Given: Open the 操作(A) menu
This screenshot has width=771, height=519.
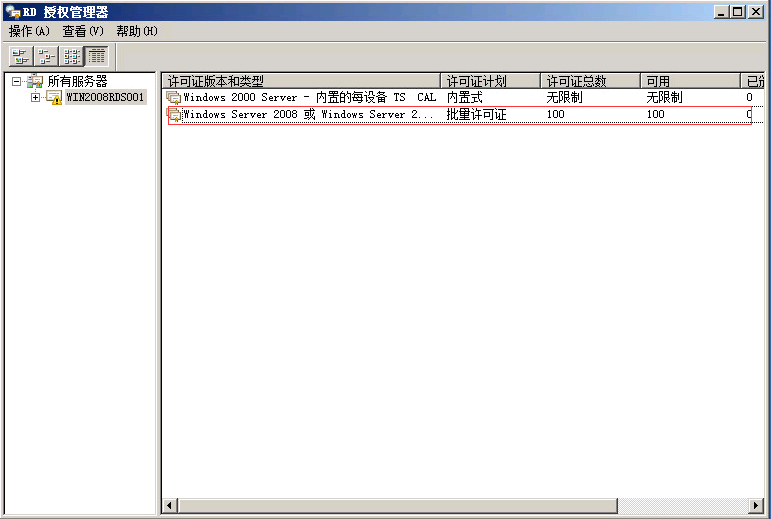Looking at the screenshot, I should pyautogui.click(x=30, y=31).
